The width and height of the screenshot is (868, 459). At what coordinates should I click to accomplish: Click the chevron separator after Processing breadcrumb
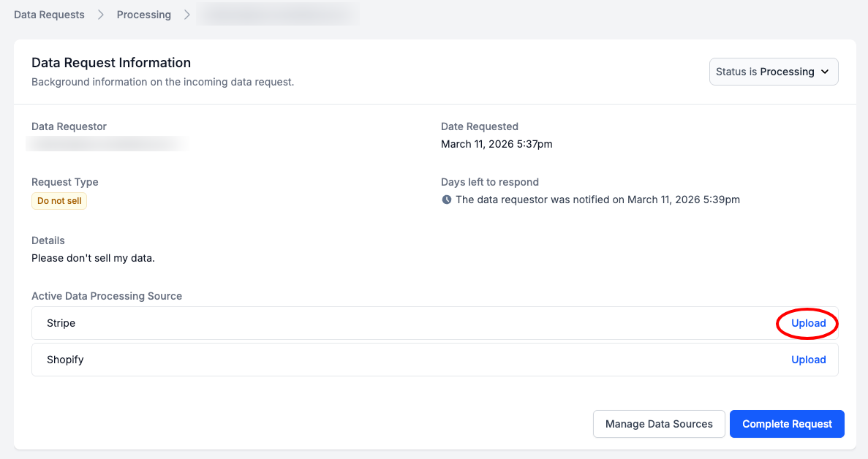(187, 15)
